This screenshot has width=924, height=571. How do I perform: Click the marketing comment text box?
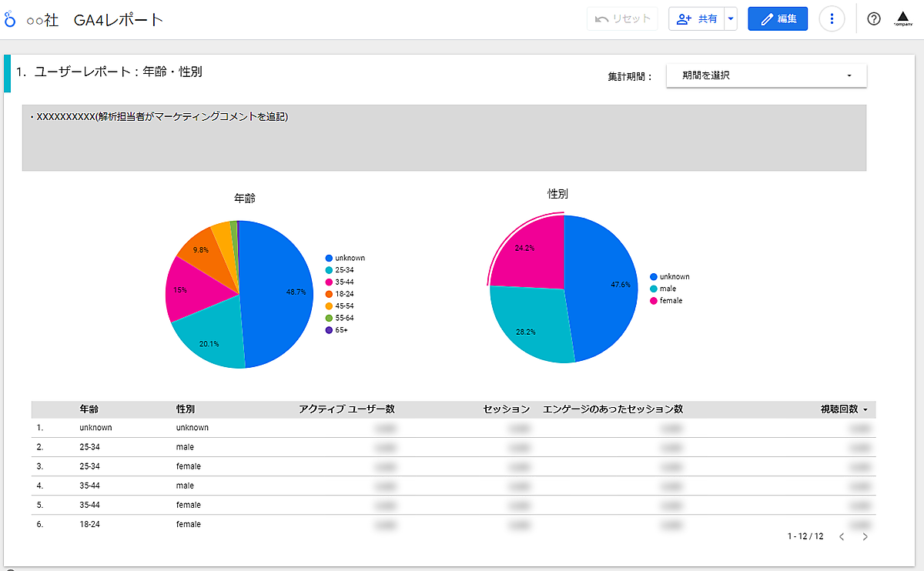(x=444, y=138)
